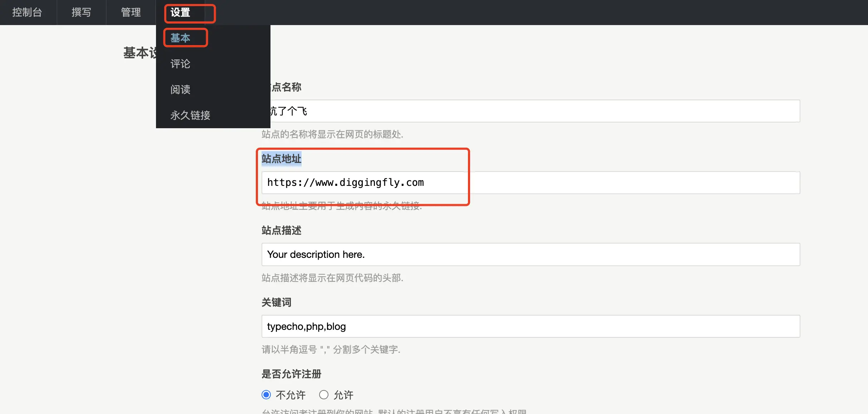Open the 管理 menu
This screenshot has height=414, width=868.
click(131, 13)
